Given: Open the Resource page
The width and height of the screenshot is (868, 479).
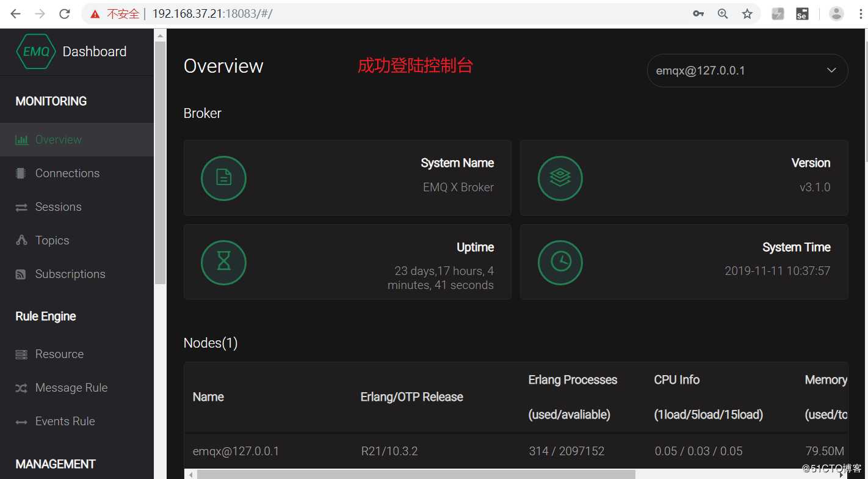Looking at the screenshot, I should coord(77,354).
